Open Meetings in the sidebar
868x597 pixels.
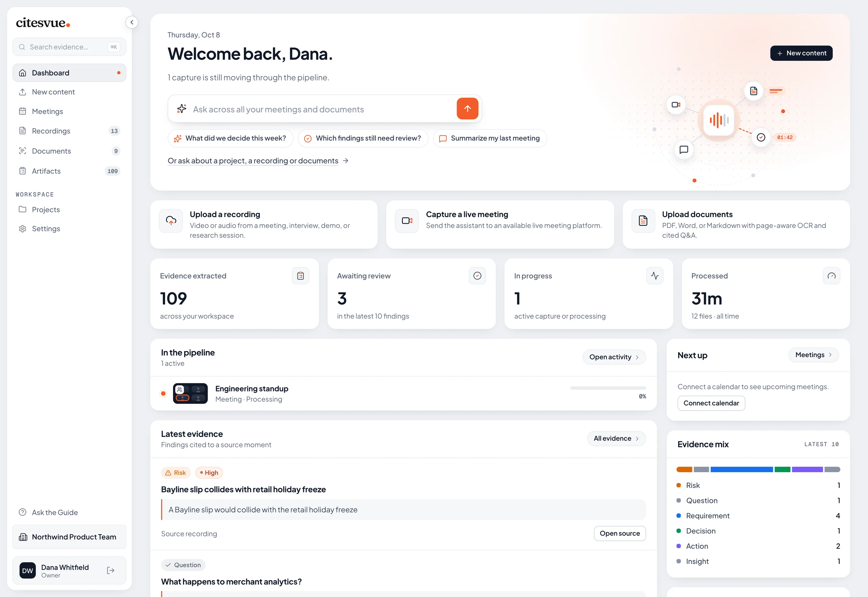[x=69, y=111]
